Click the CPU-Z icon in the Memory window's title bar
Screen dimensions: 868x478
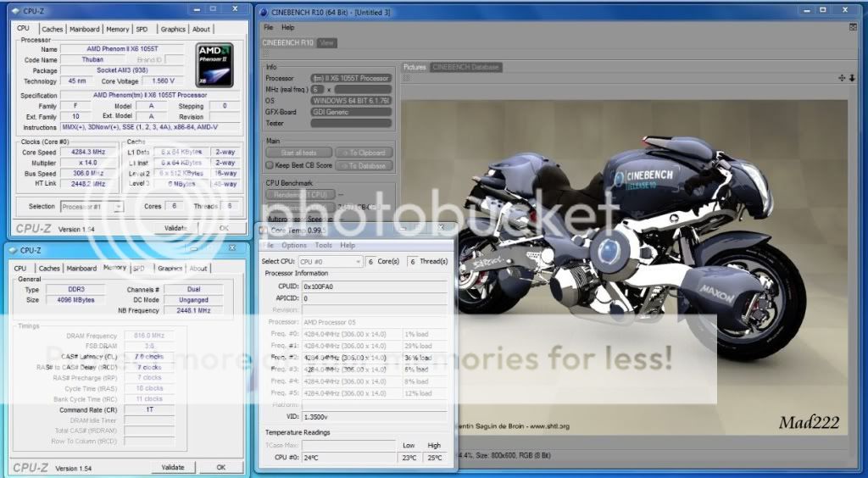point(14,250)
